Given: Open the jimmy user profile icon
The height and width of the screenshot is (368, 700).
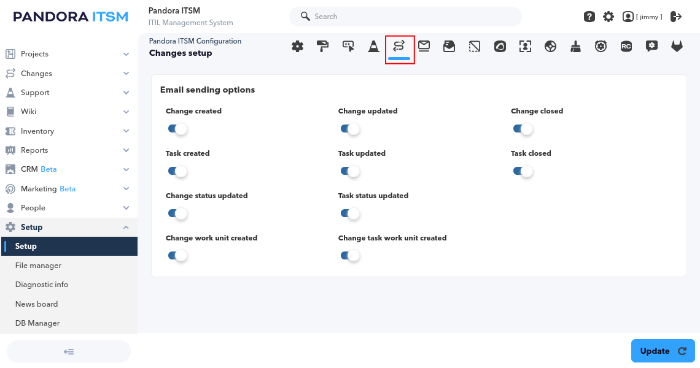Looking at the screenshot, I should tap(628, 17).
